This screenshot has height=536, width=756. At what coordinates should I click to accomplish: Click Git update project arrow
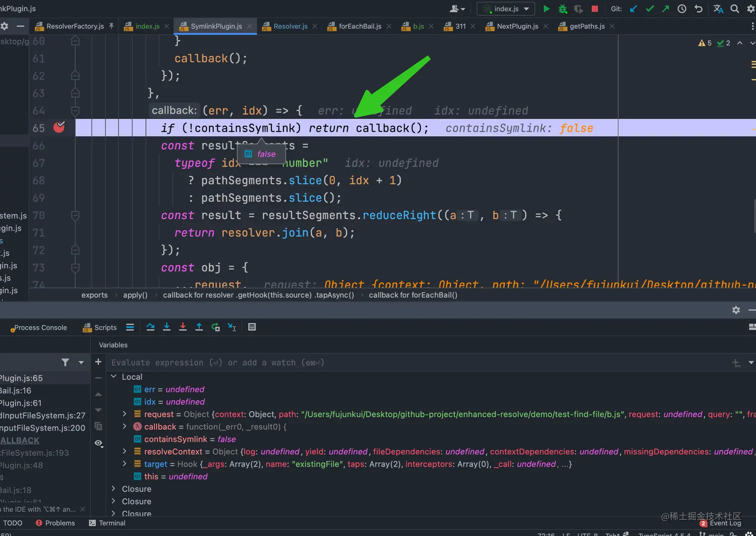(x=633, y=9)
